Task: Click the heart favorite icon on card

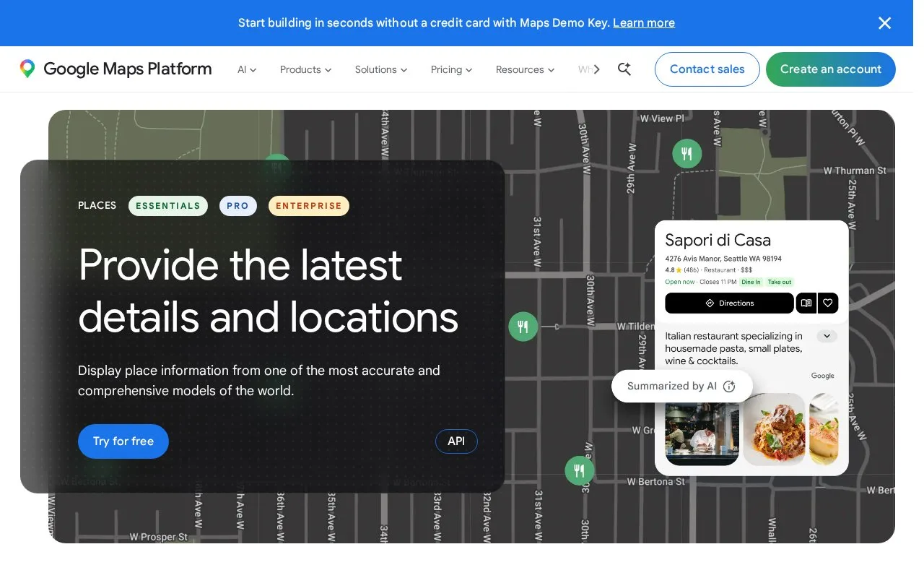Action: [828, 303]
